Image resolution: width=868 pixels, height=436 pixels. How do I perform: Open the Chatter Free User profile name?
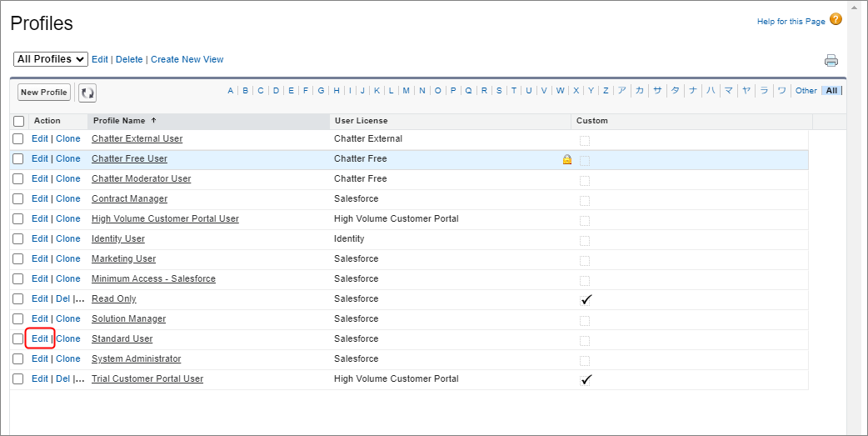pyautogui.click(x=129, y=158)
